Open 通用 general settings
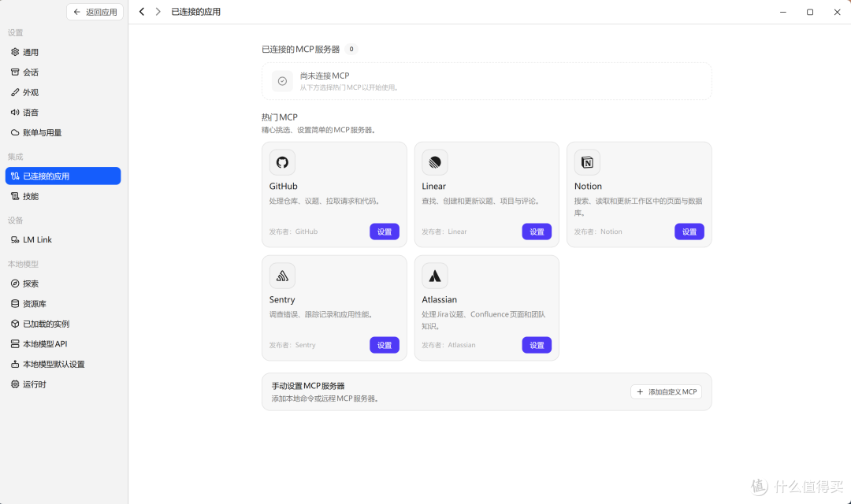This screenshot has width=851, height=504. click(x=63, y=52)
